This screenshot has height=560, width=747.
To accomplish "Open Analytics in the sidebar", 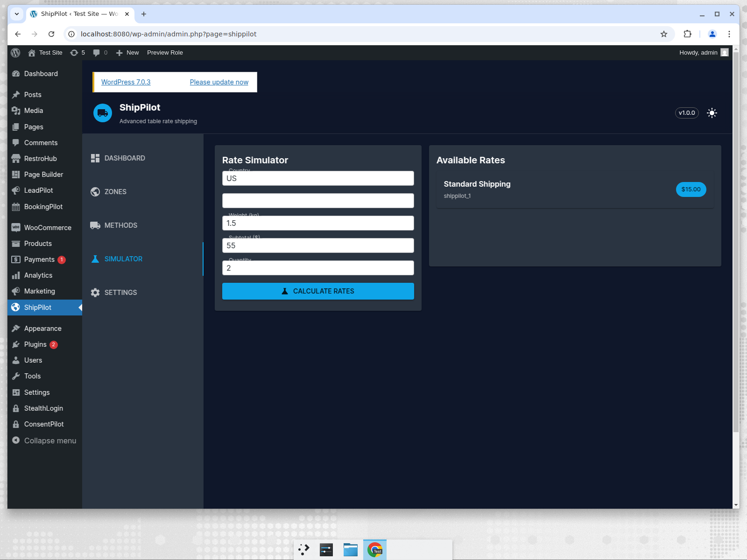I will point(45,275).
